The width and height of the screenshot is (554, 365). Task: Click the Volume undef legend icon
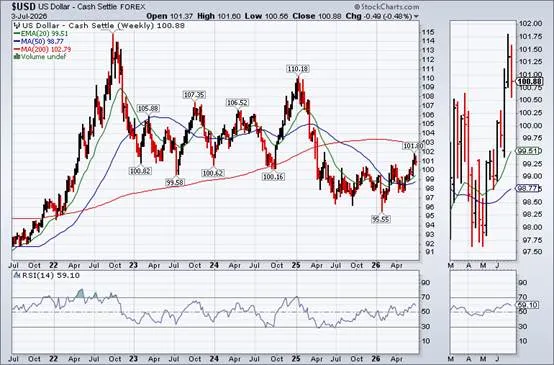[x=17, y=57]
